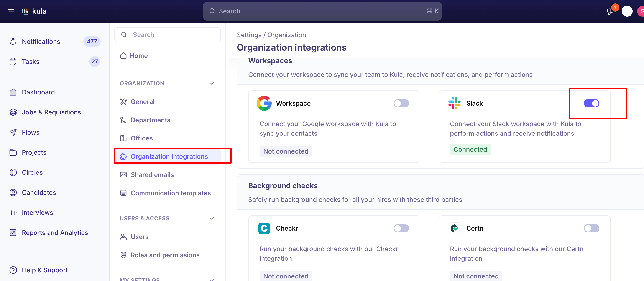This screenshot has height=281, width=644.
Task: Enable the Google Workspace integration toggle
Action: pos(401,103)
